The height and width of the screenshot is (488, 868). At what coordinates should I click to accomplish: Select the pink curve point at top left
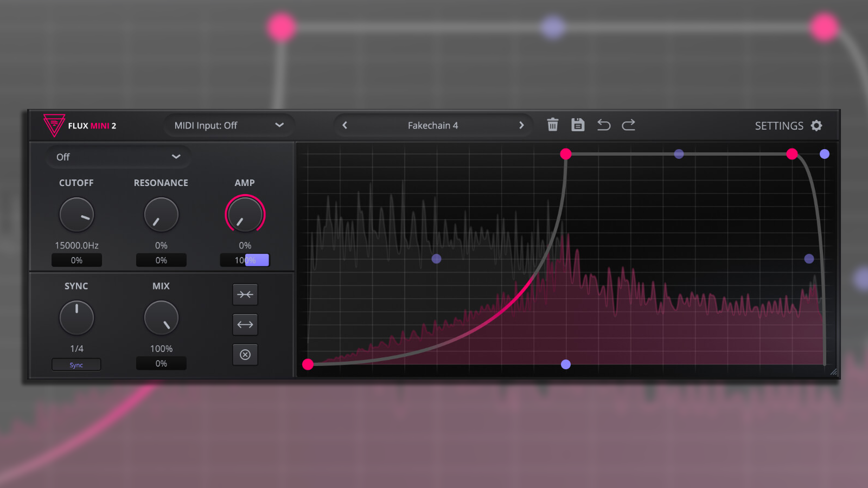[x=566, y=154]
